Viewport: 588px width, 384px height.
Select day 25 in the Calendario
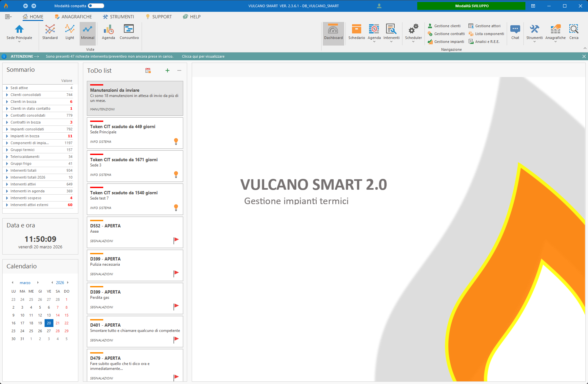31,331
